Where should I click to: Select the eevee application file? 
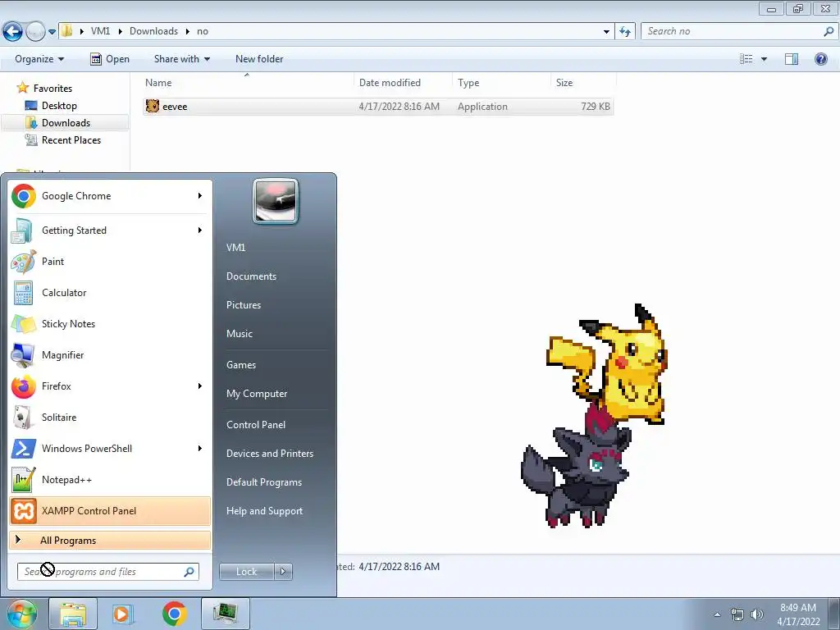[x=377, y=107]
